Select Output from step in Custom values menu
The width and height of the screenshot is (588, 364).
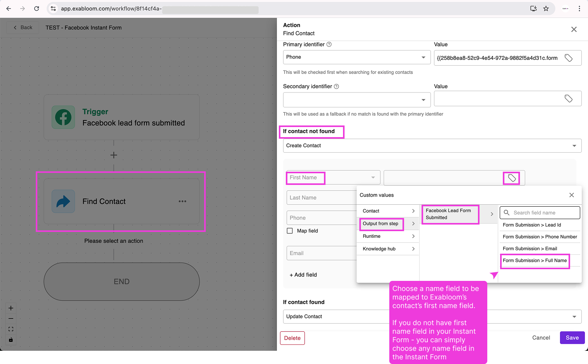coord(381,224)
